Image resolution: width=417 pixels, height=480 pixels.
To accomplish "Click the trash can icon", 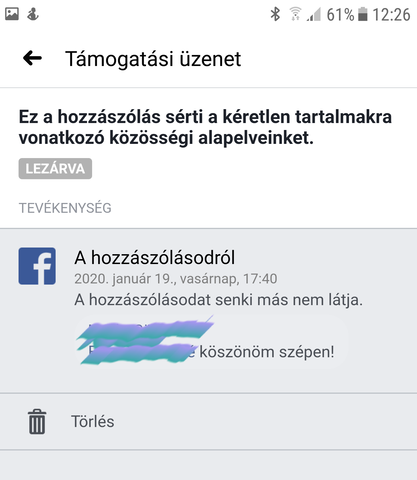I will 37,422.
